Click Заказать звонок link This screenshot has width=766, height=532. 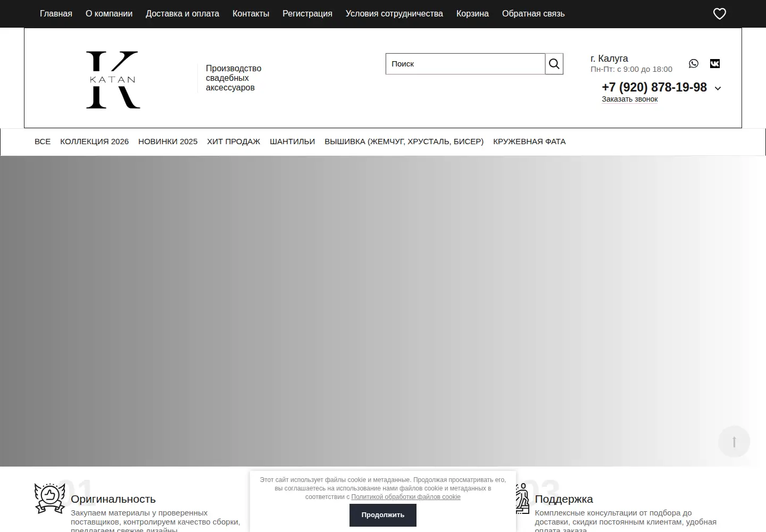click(630, 99)
